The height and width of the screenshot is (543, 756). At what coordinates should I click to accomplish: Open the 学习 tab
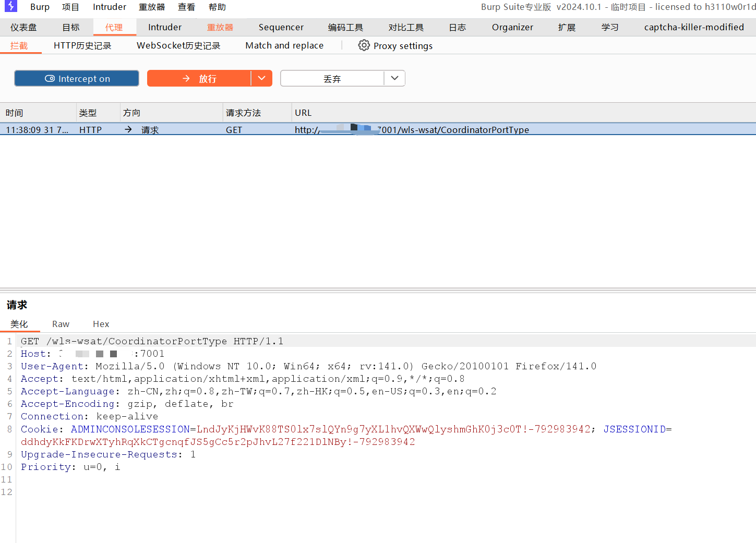(x=610, y=27)
